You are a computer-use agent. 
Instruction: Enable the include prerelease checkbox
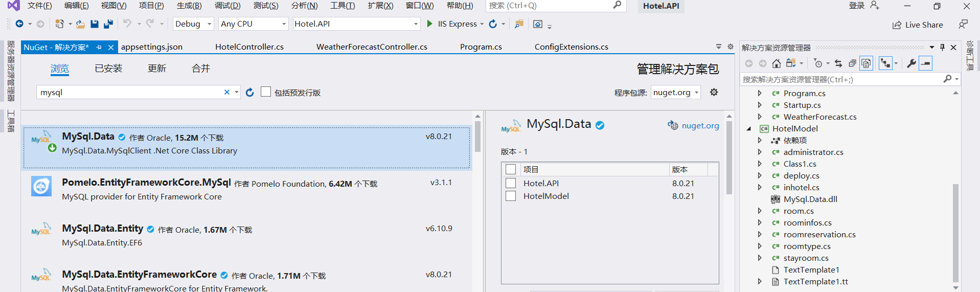[266, 92]
